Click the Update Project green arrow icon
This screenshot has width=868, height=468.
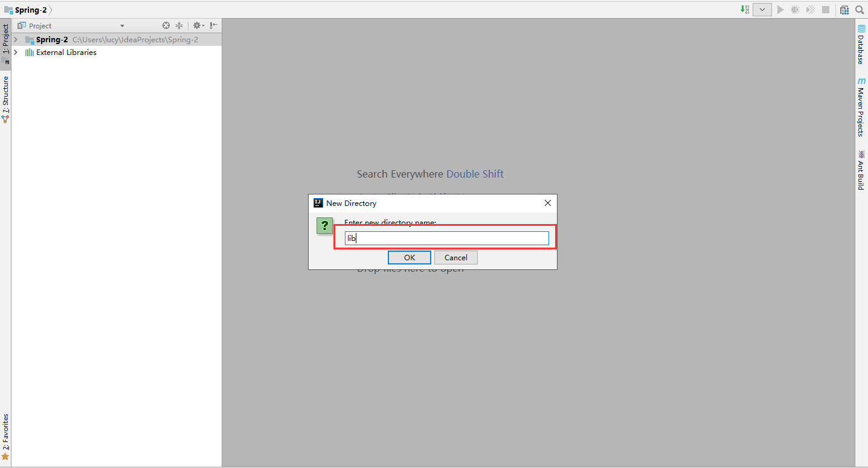click(744, 10)
